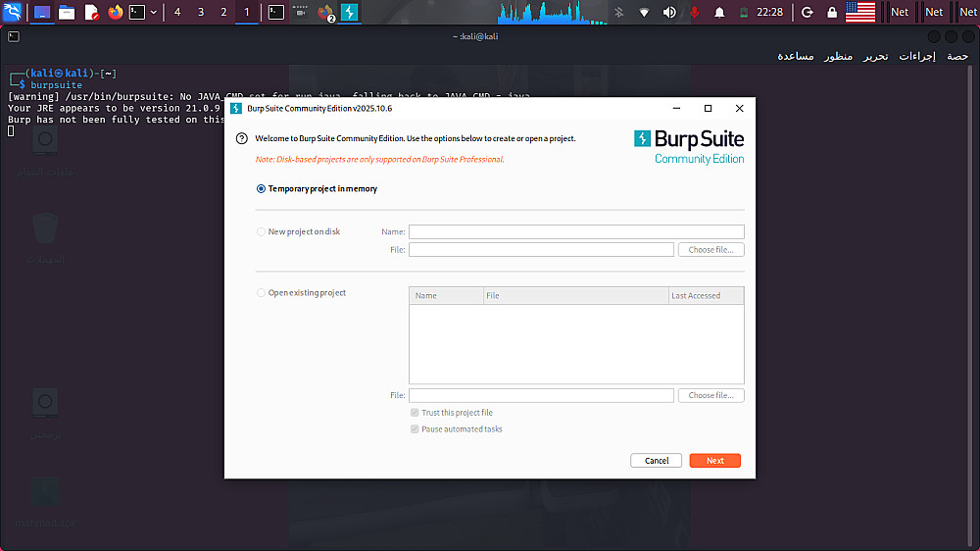Click the orange Next button
The image size is (980, 551).
[715, 461]
